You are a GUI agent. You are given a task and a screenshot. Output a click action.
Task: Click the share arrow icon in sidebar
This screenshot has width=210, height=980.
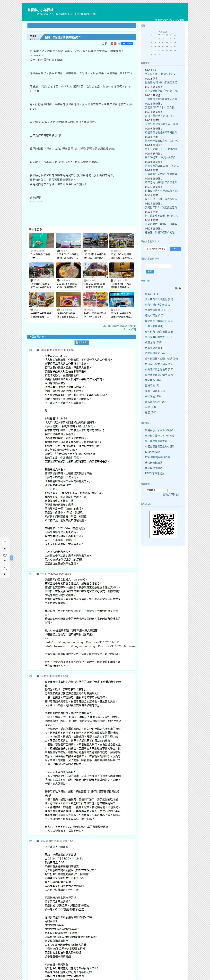pyautogui.click(x=5, y=569)
